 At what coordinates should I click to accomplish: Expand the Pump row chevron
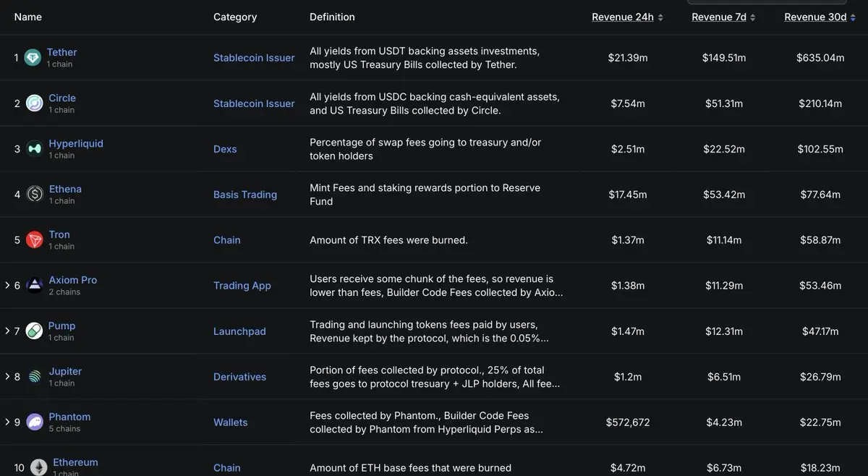7,331
